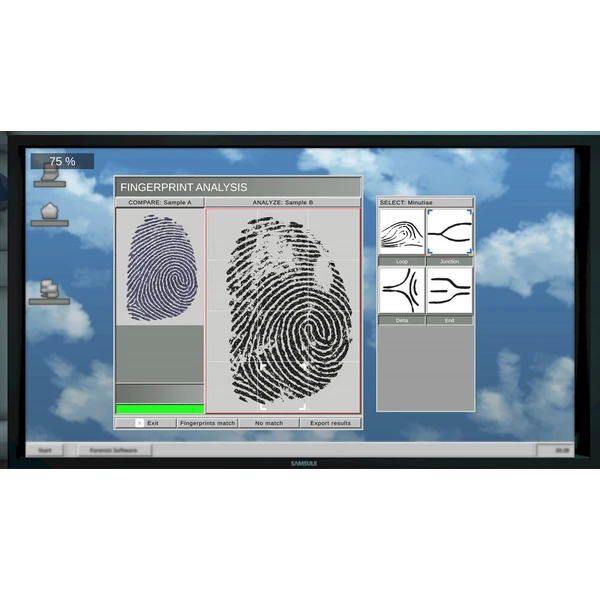Click the FINGERPRINT ANALYSIS title bar
The image size is (600, 600).
(x=238, y=187)
